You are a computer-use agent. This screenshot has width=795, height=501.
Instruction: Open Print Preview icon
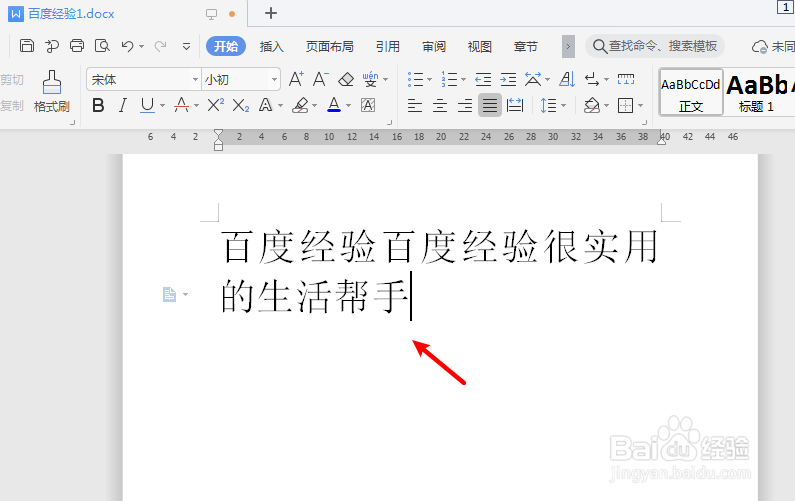coord(102,46)
